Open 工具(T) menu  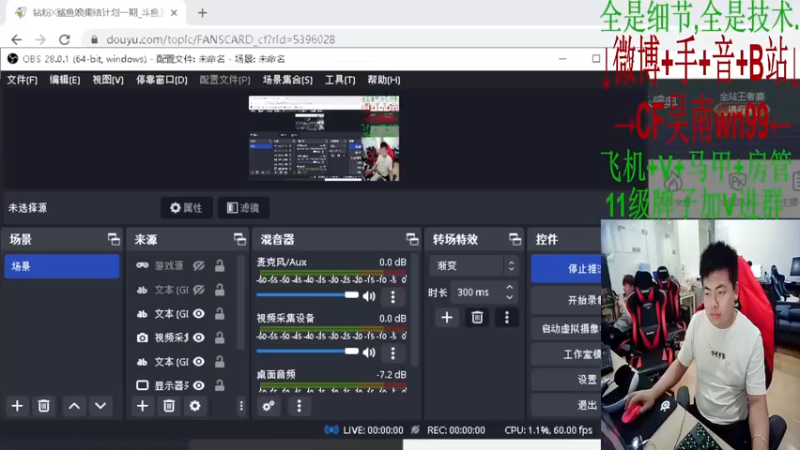tap(340, 80)
